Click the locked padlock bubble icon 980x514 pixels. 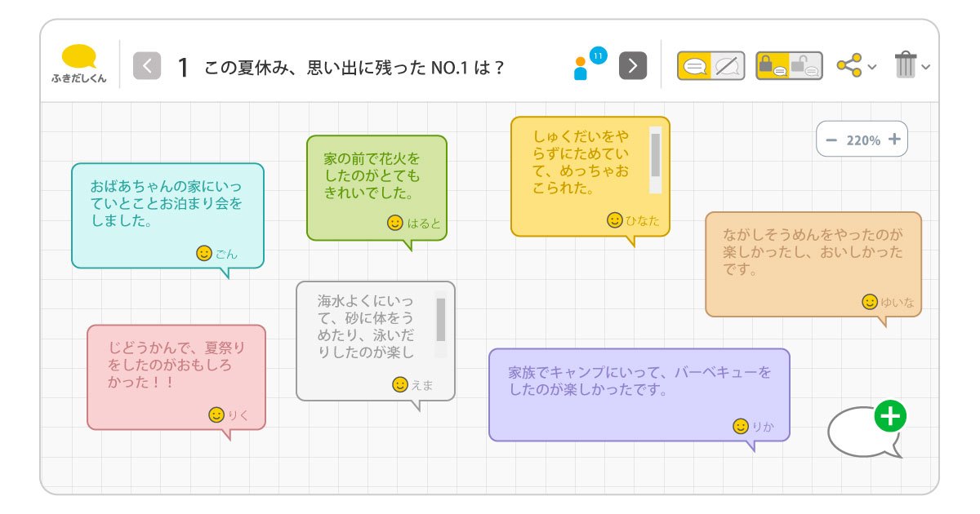[774, 65]
